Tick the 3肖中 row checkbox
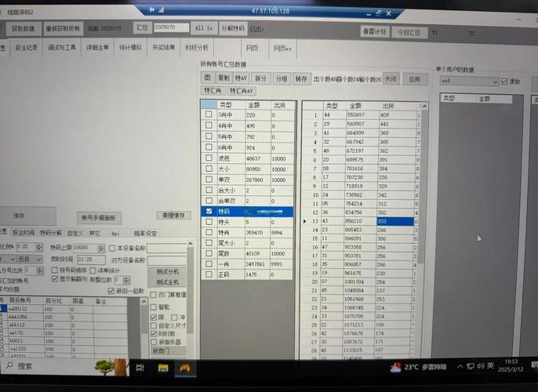Screen dimensions: 538x392 (209, 114)
